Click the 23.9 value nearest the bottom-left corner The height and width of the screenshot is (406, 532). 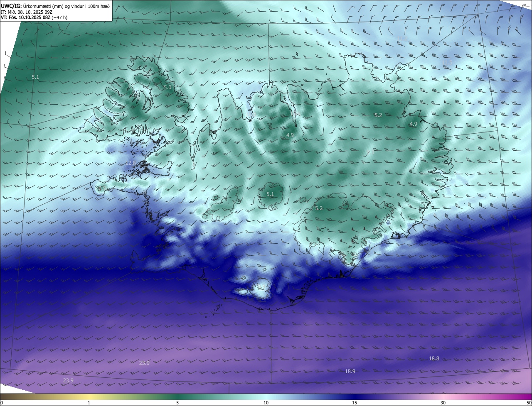(68, 381)
